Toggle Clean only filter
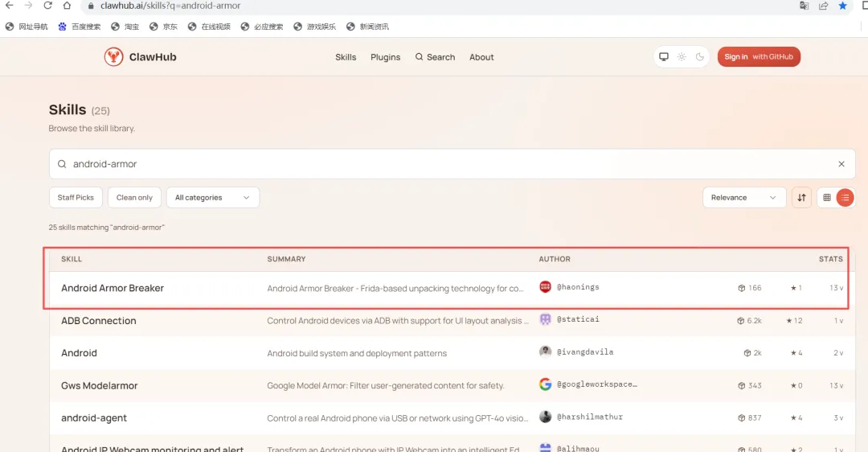Viewport: 868px width, 452px height. coord(134,198)
